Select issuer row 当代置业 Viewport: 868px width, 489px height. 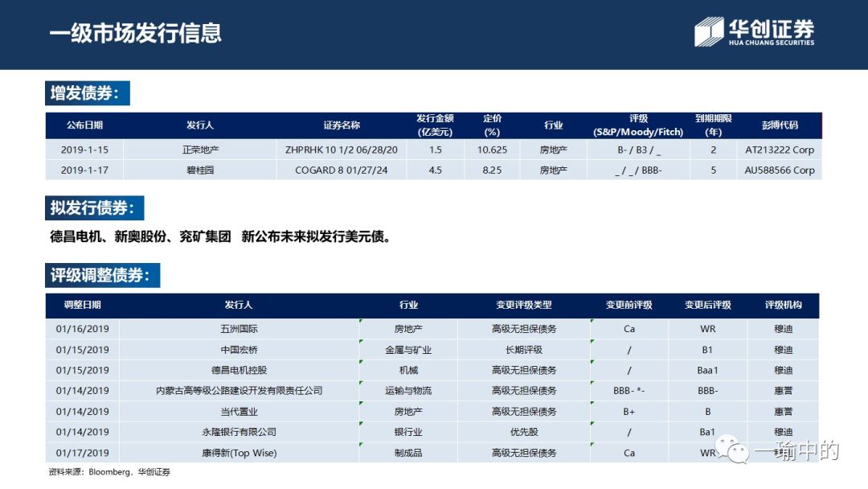tap(240, 412)
